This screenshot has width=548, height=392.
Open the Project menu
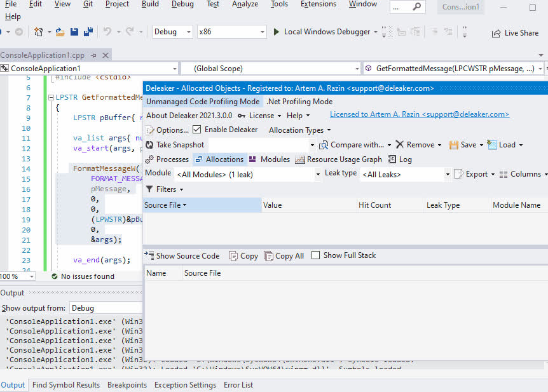pyautogui.click(x=117, y=4)
